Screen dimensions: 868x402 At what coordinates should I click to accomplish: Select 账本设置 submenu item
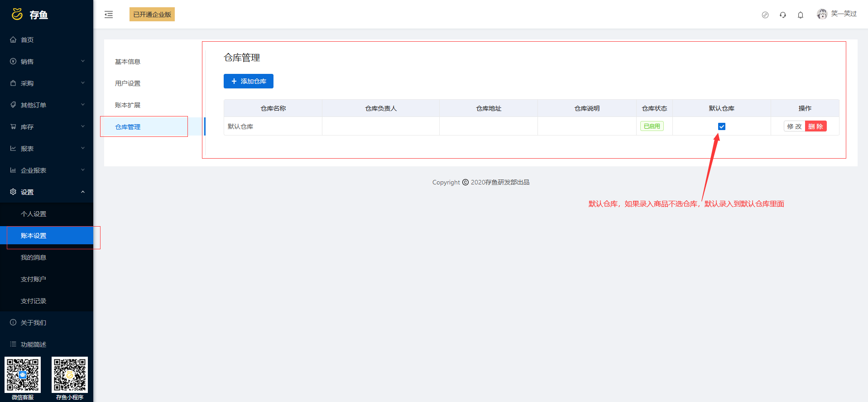click(x=47, y=236)
